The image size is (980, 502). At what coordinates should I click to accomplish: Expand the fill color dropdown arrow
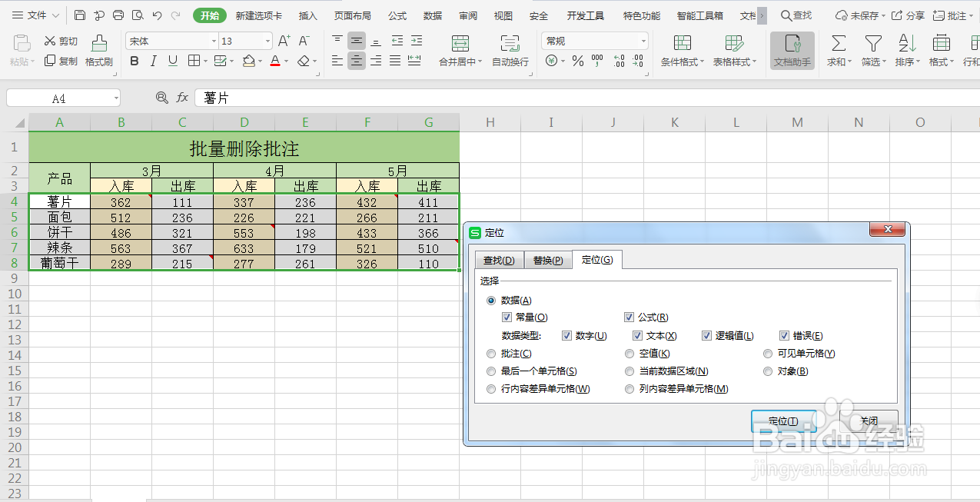tap(261, 62)
